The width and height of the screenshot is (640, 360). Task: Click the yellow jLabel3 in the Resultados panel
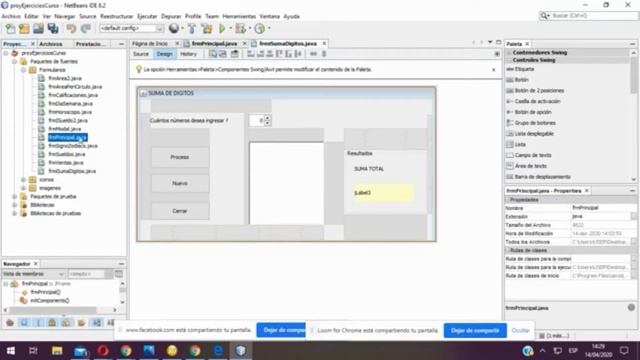(x=383, y=193)
